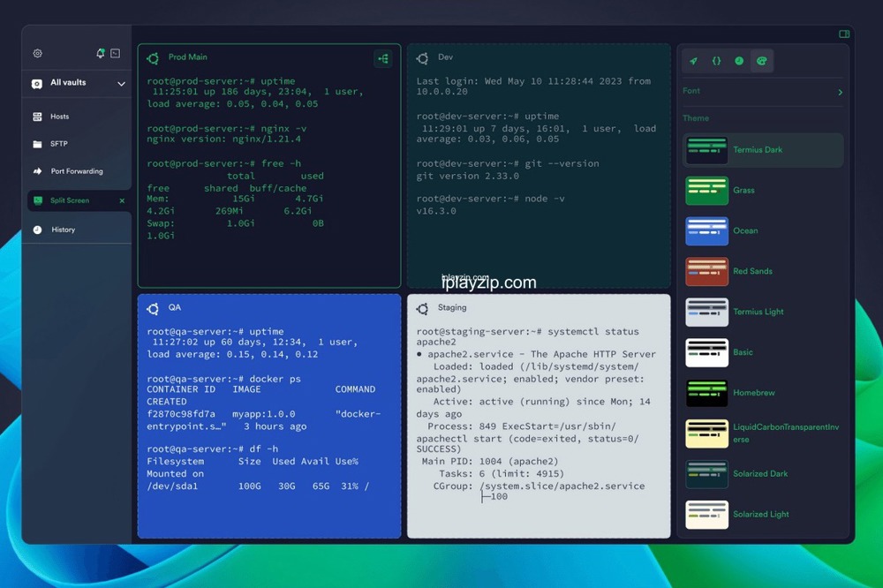883x588 pixels.
Task: Open notifications bell icon
Action: [101, 53]
